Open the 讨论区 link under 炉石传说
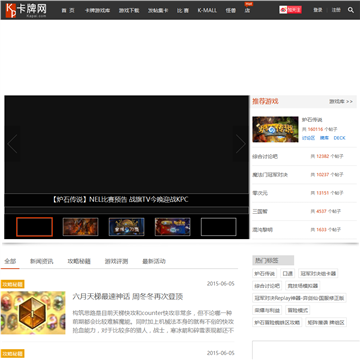360x360 pixels. point(308,138)
